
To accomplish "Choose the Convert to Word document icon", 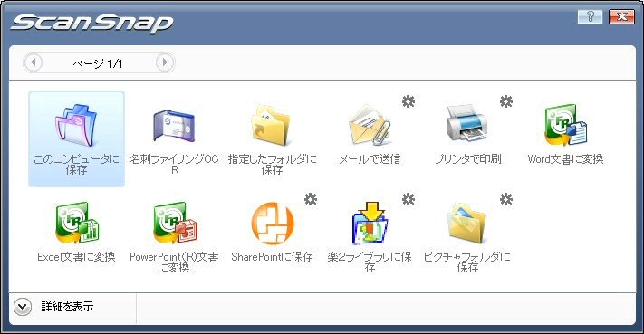I will pyautogui.click(x=565, y=125).
